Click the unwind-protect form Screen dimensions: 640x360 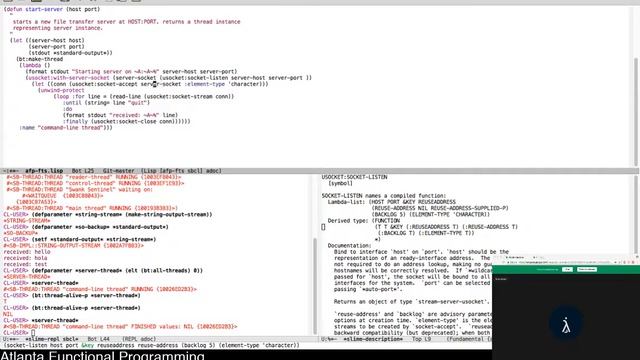pos(61,90)
